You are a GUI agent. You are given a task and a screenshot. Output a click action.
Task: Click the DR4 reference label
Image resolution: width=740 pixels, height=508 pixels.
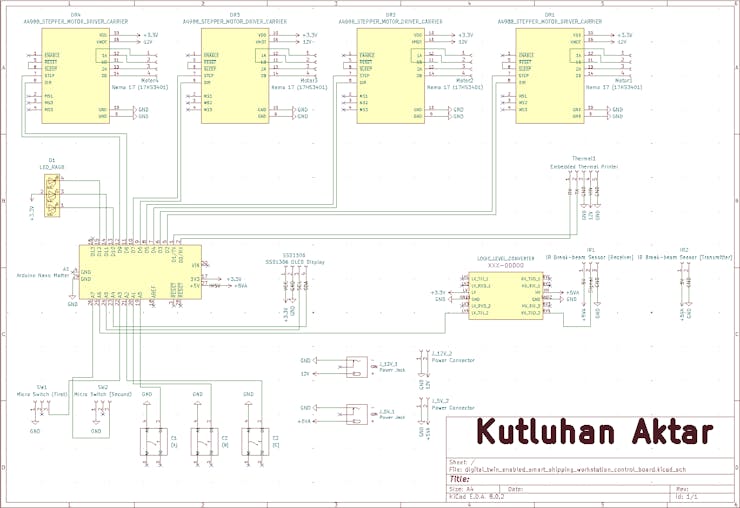coord(76,15)
